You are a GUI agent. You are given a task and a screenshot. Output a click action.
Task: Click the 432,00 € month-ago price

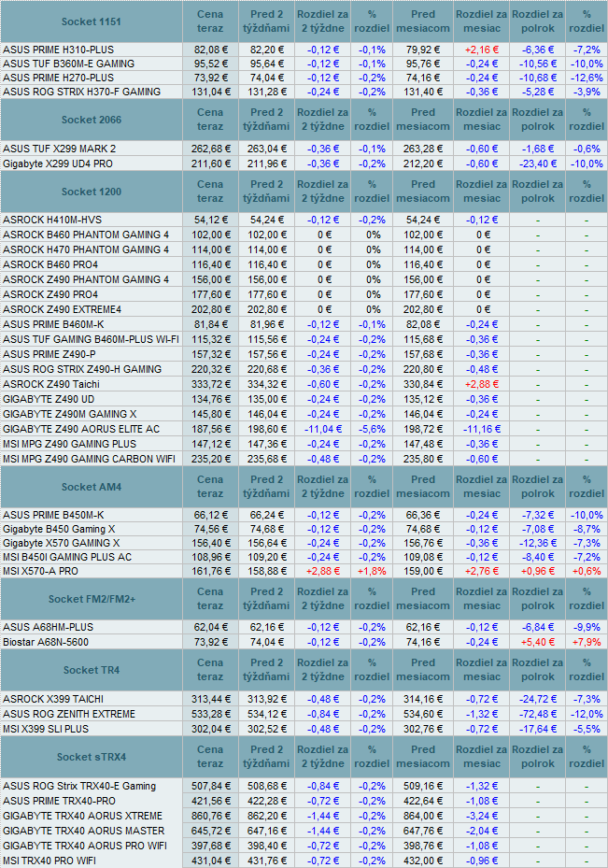pyautogui.click(x=423, y=861)
